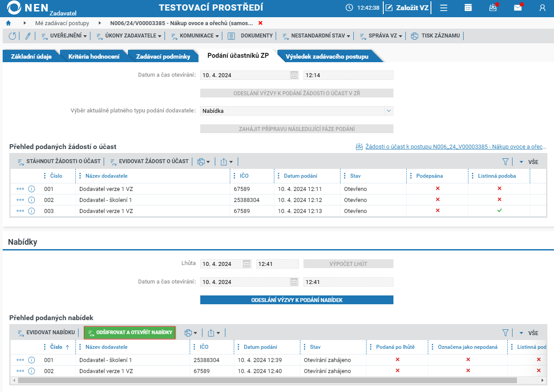The image size is (554, 392).
Task: Select Podání účastníků ZP tab
Action: point(238,56)
